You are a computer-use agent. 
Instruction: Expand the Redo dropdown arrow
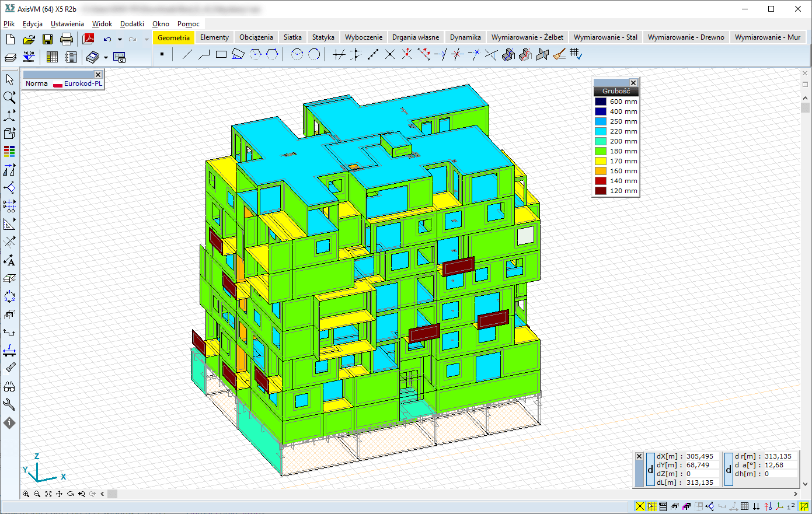(x=146, y=40)
